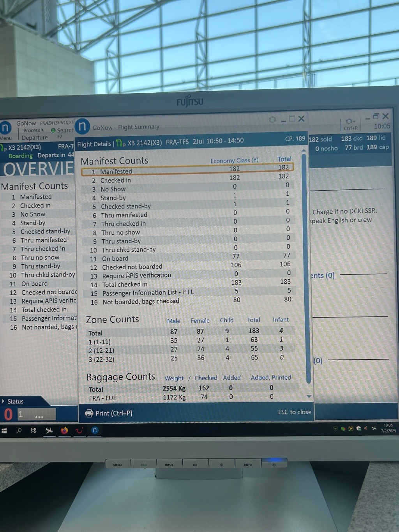Click the airplane app icon in taskbar
Viewport: 399px width, 532px height.
coord(49,431)
